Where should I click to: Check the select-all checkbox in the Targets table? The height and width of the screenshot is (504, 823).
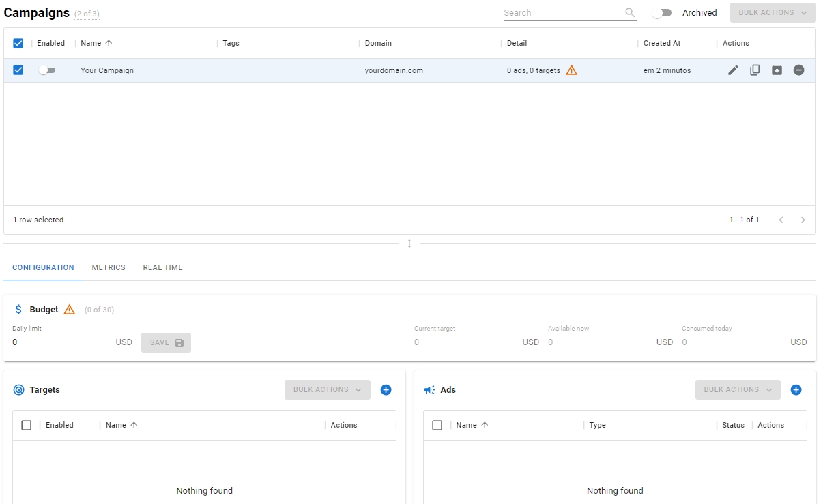point(27,426)
